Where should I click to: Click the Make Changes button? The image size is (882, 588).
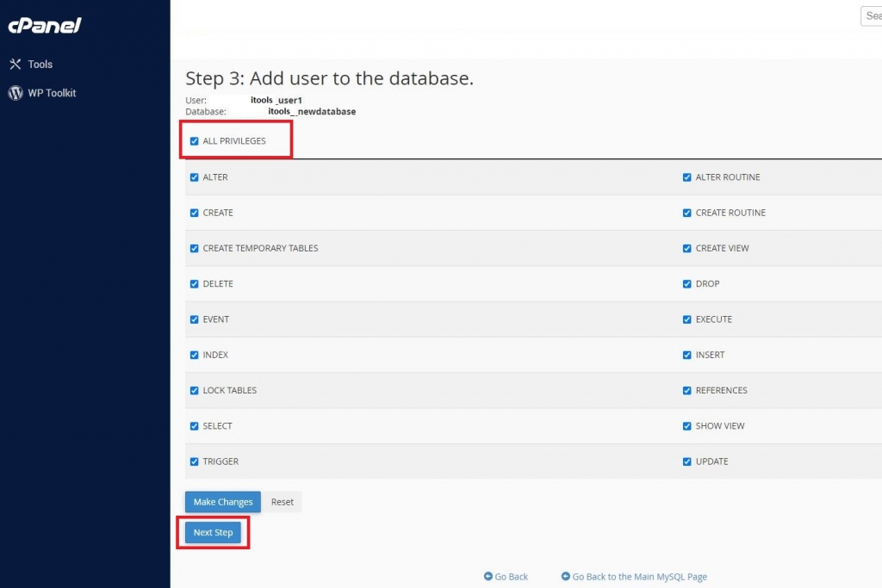pos(223,502)
